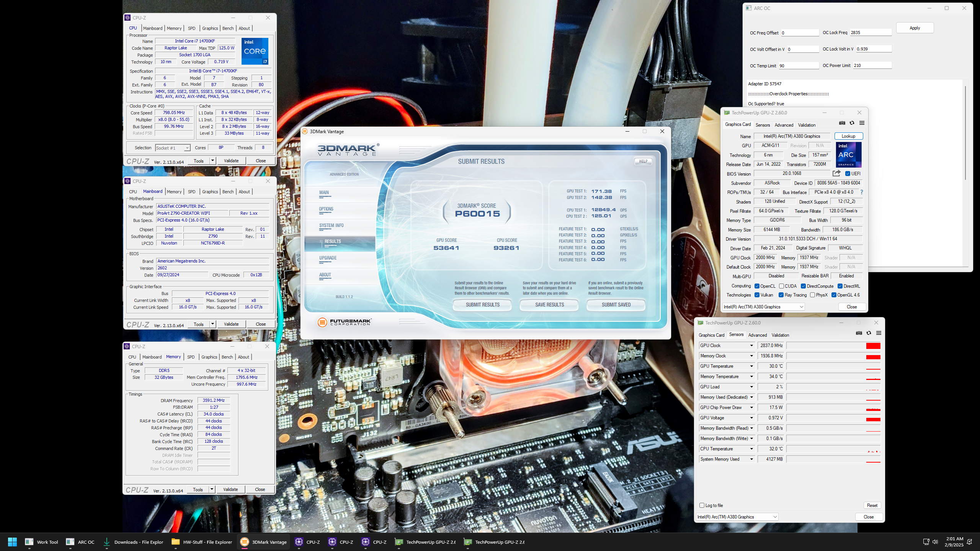Image resolution: width=980 pixels, height=551 pixels.
Task: Click Intel ARC logo in GPU-Z
Action: click(849, 155)
